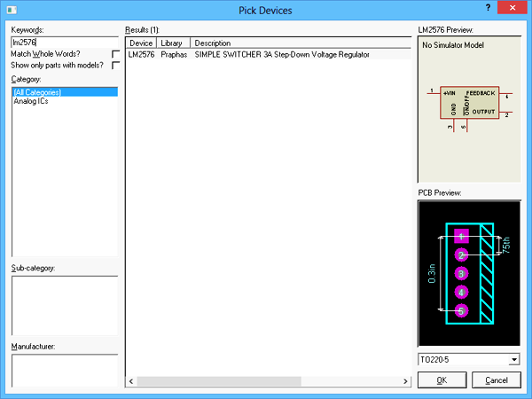This screenshot has width=532, height=399.
Task: Click the results scrollbar left arrow
Action: [x=131, y=381]
